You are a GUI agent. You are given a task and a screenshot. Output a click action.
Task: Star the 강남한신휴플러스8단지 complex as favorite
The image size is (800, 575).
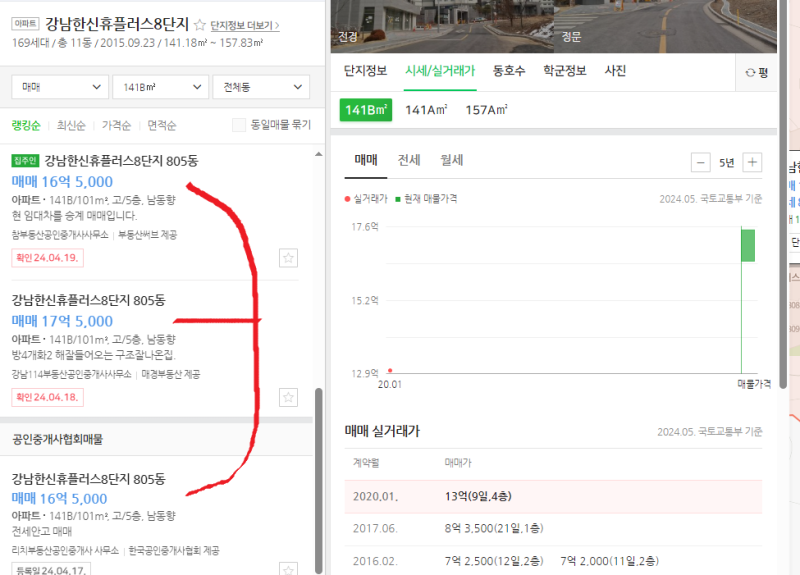[200, 24]
